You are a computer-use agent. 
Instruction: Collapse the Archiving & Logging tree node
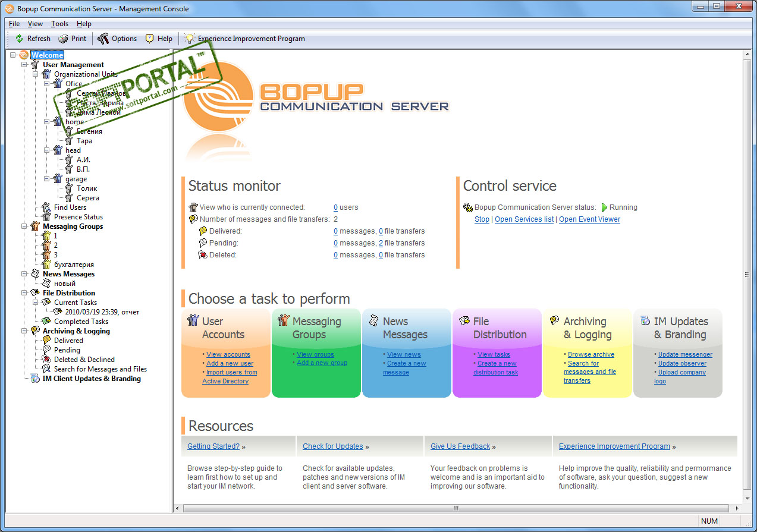[x=24, y=331]
